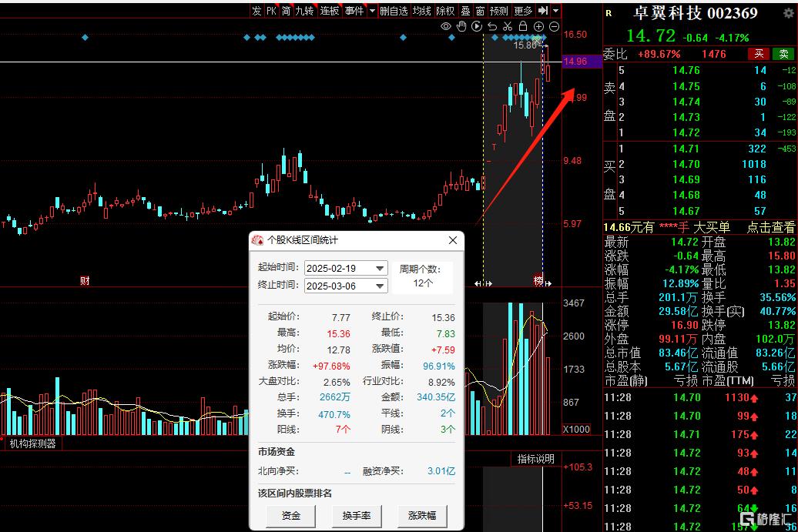Image resolution: width=798 pixels, height=532 pixels.
Task: Click the lock icon on chart toolbar
Action: pyautogui.click(x=523, y=26)
